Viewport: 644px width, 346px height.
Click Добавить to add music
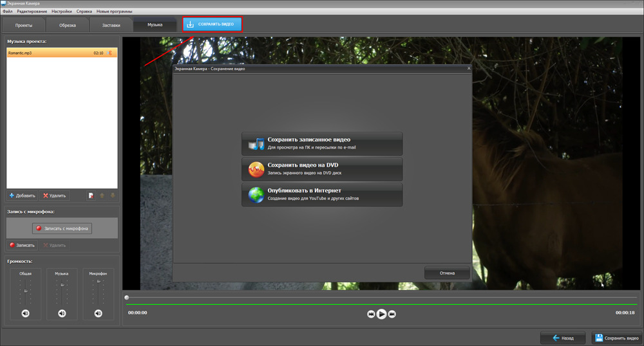tap(22, 196)
